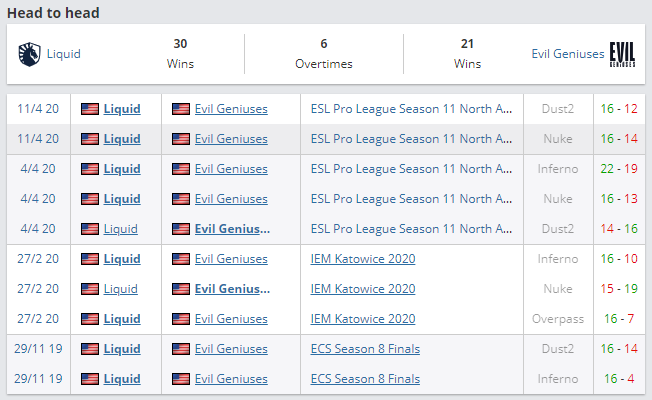
Task: Open Evil Geniuses link in the 16 - 14 Nuke row
Action: click(231, 139)
